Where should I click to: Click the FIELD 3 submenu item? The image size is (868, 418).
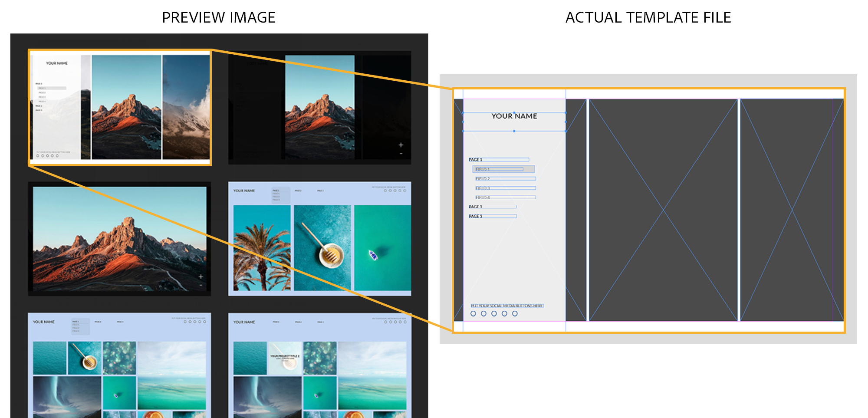(x=483, y=188)
